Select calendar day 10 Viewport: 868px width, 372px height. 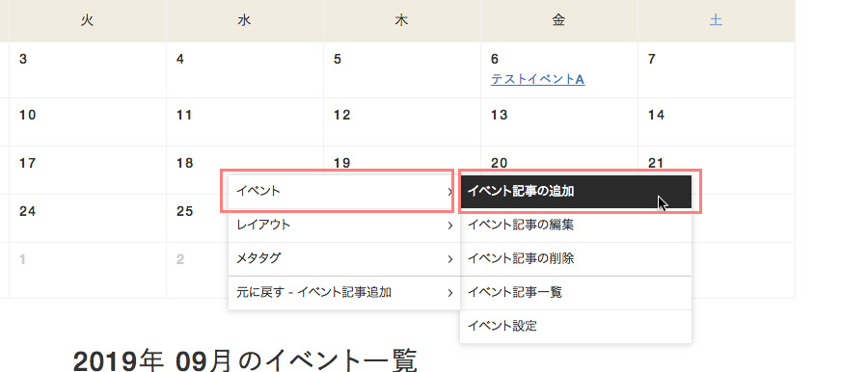(27, 115)
